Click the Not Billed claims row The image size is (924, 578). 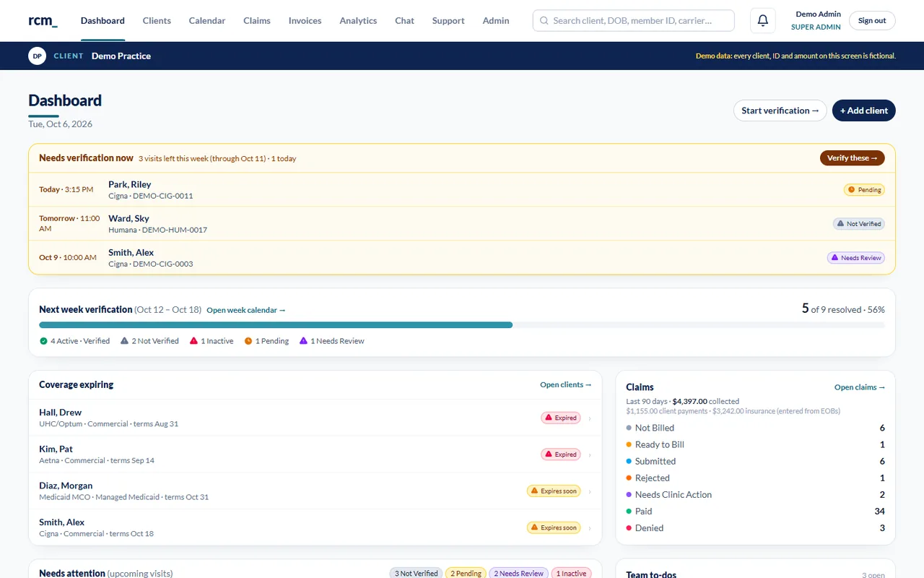click(x=755, y=428)
